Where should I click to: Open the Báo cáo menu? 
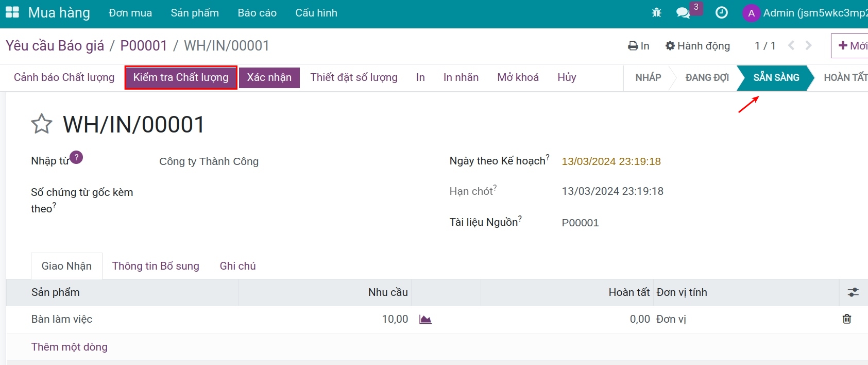point(257,13)
